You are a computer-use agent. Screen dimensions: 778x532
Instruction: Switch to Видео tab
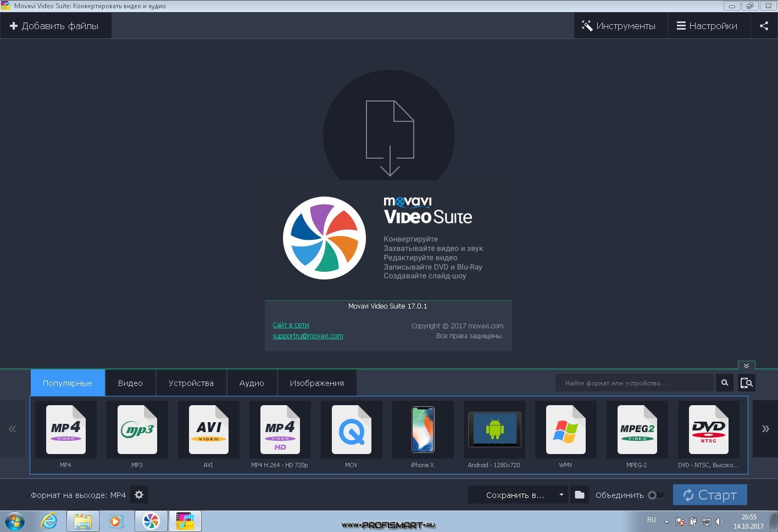pos(130,383)
